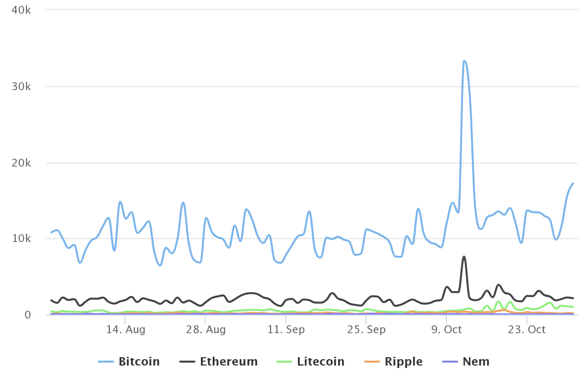Toggle the Bitcoin series in legend
The image size is (588, 392).
click(139, 362)
